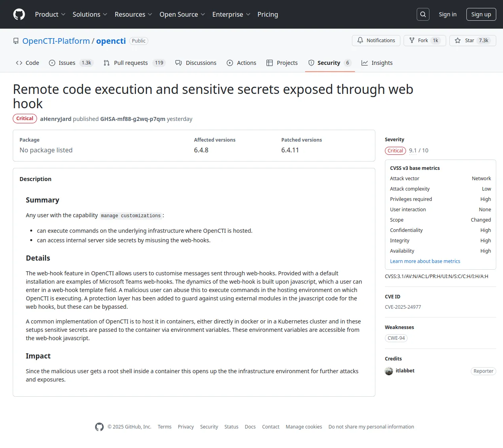Image resolution: width=503 pixels, height=448 pixels.
Task: Click the Notifications bell icon
Action: pos(360,41)
